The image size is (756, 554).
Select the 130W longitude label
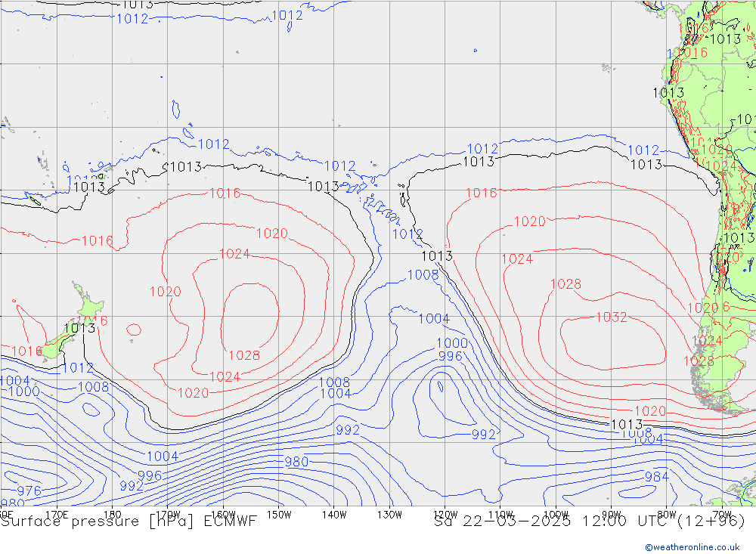point(389,515)
